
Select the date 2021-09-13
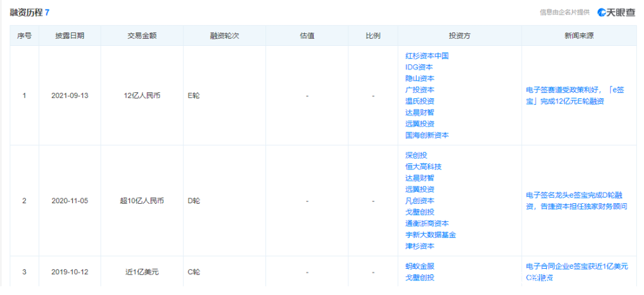pos(70,95)
